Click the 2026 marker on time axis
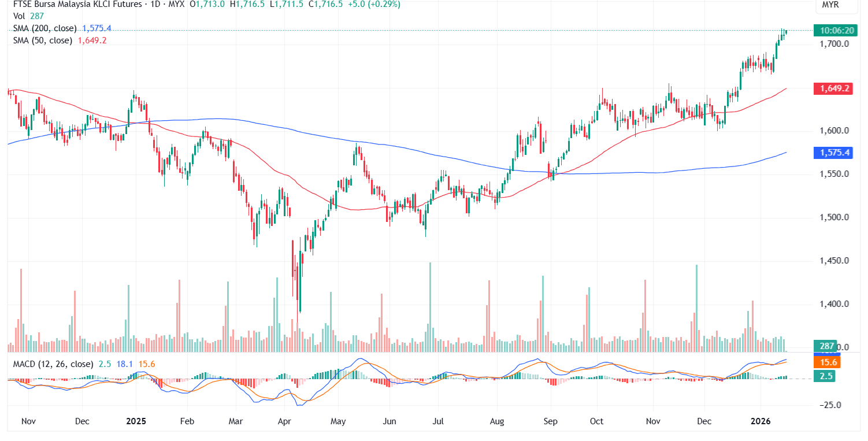The width and height of the screenshot is (868, 441). (x=761, y=421)
